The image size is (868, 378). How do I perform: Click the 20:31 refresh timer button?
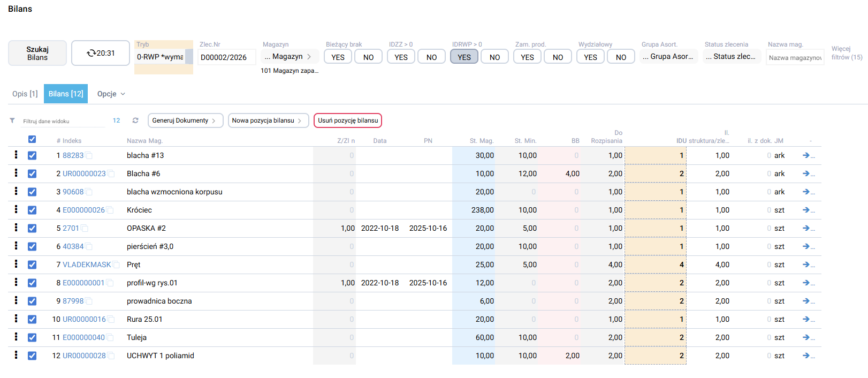tap(101, 53)
